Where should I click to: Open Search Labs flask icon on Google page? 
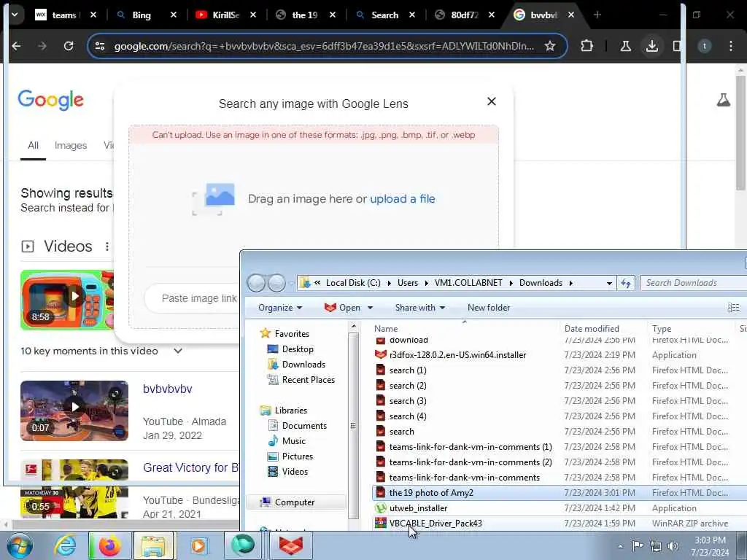click(x=723, y=100)
